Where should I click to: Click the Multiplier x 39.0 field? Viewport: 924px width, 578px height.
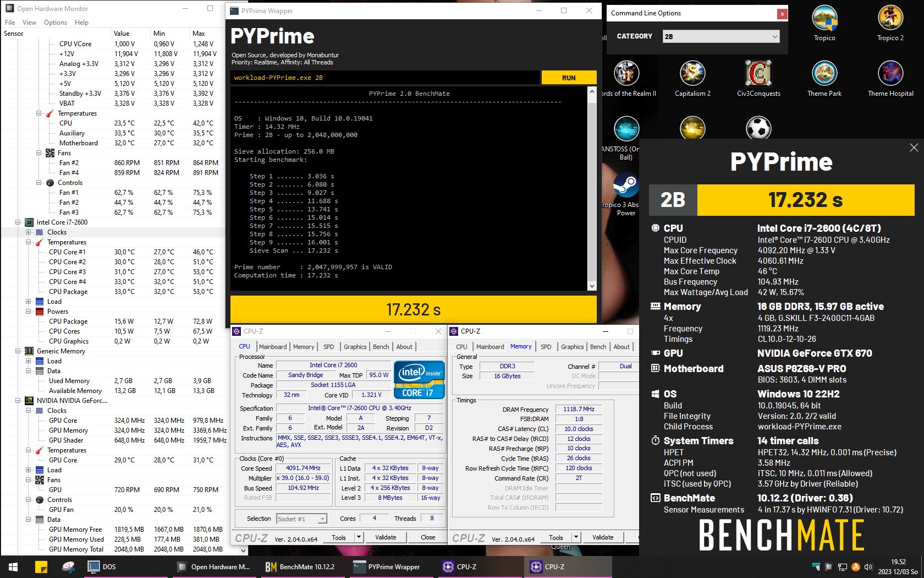(x=303, y=478)
